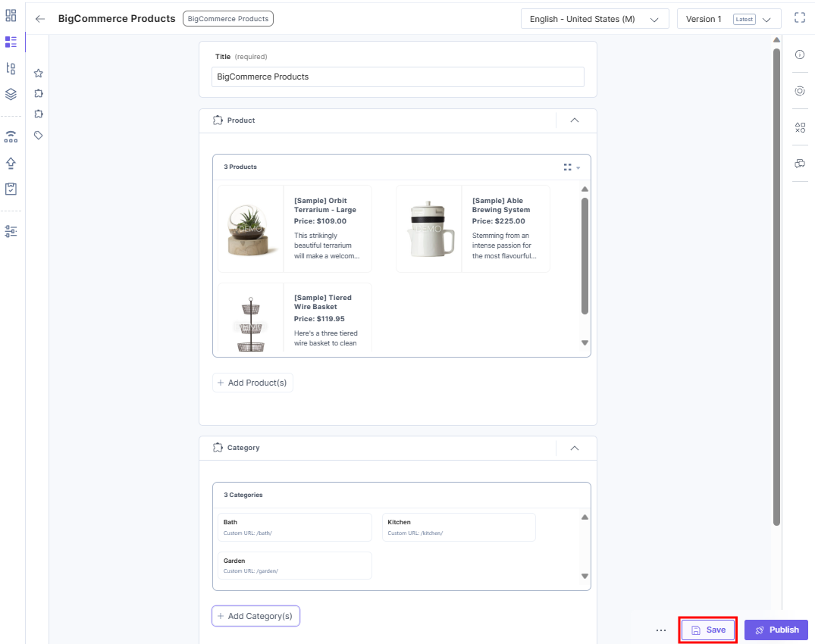Click the Product field puzzle icon

tap(218, 120)
